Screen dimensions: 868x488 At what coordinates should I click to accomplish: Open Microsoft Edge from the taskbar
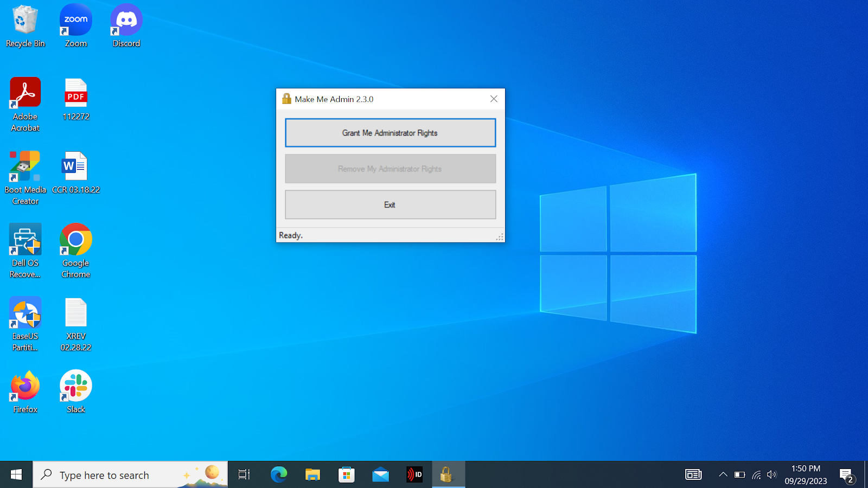(x=279, y=475)
